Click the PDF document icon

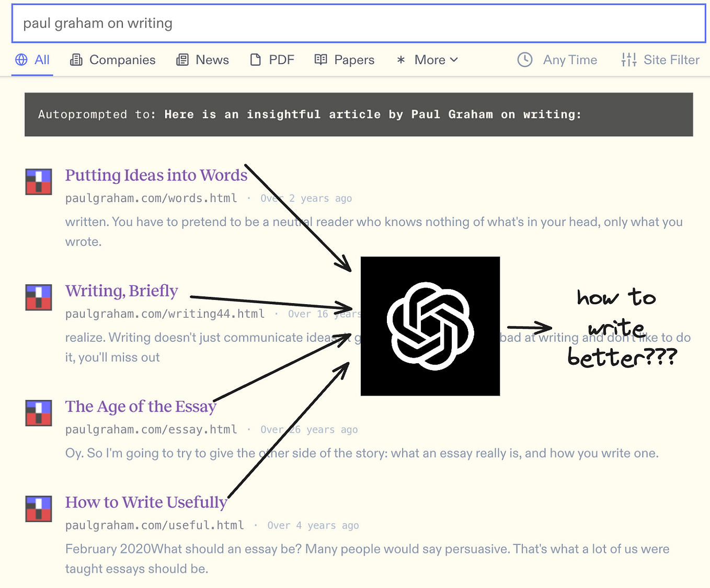(256, 60)
